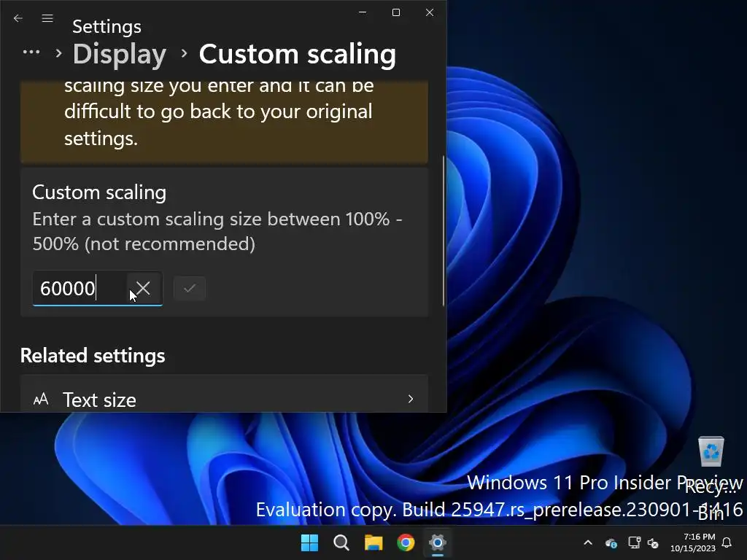
Task: Navigate to the Display breadcrumb
Action: tap(120, 54)
